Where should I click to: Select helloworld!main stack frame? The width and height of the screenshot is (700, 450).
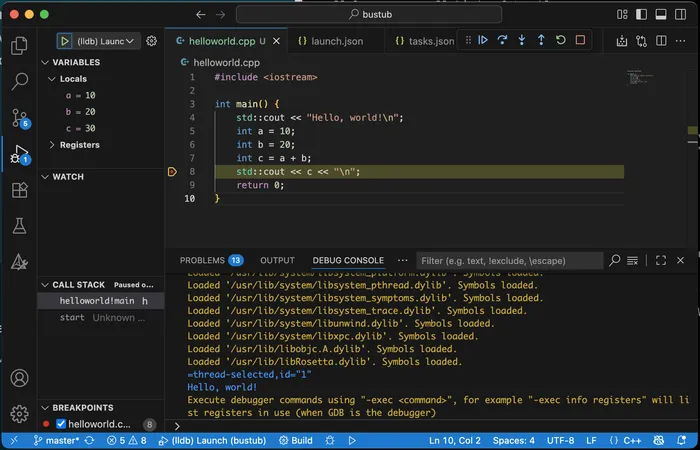point(101,301)
